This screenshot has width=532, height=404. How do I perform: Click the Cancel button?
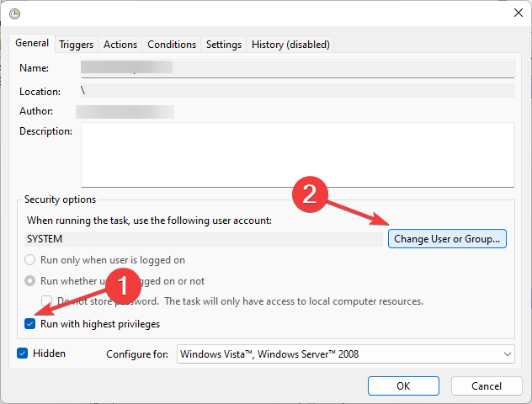tap(487, 386)
